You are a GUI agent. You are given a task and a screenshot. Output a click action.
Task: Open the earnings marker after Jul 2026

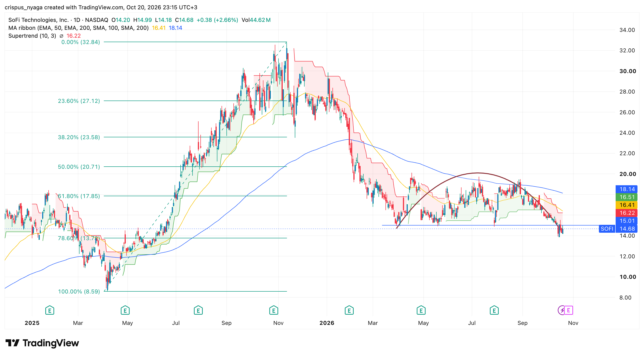click(x=494, y=310)
